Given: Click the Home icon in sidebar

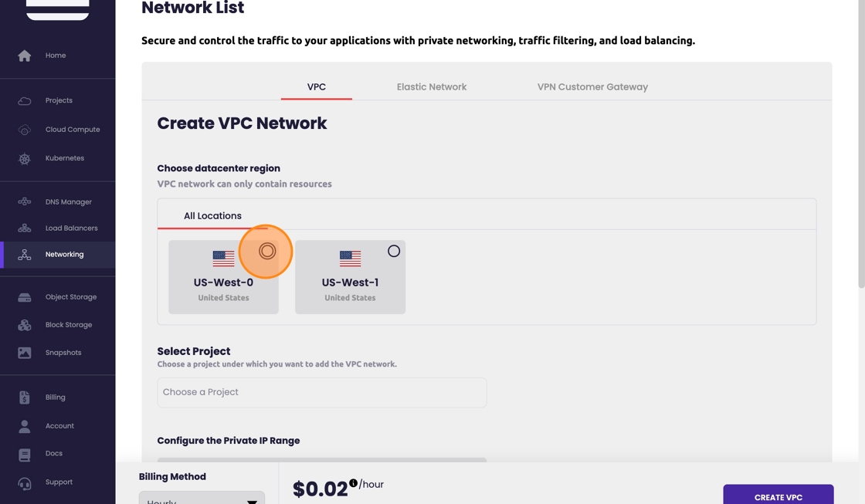Looking at the screenshot, I should [x=25, y=56].
